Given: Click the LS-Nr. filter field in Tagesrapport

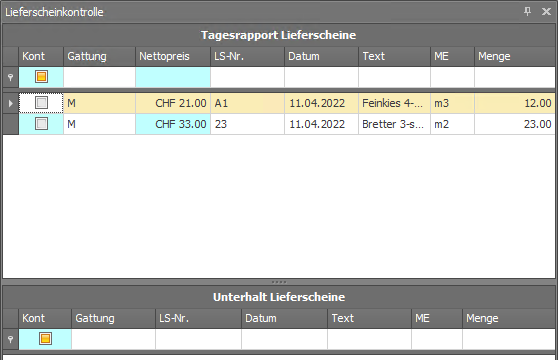Looking at the screenshot, I should [x=247, y=77].
